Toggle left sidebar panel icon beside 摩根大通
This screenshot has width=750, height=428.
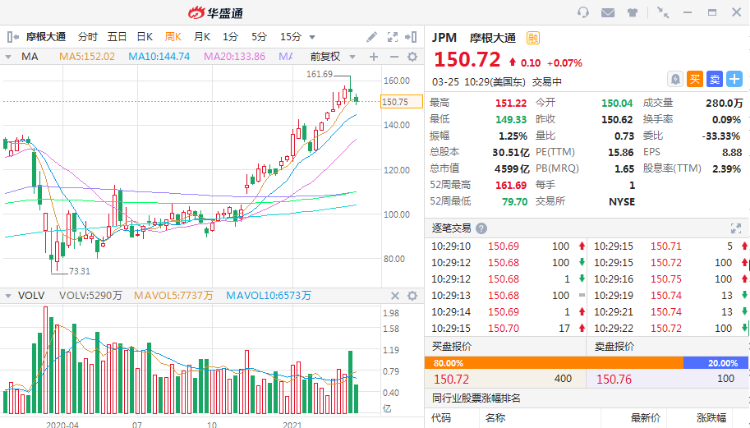[x=13, y=36]
